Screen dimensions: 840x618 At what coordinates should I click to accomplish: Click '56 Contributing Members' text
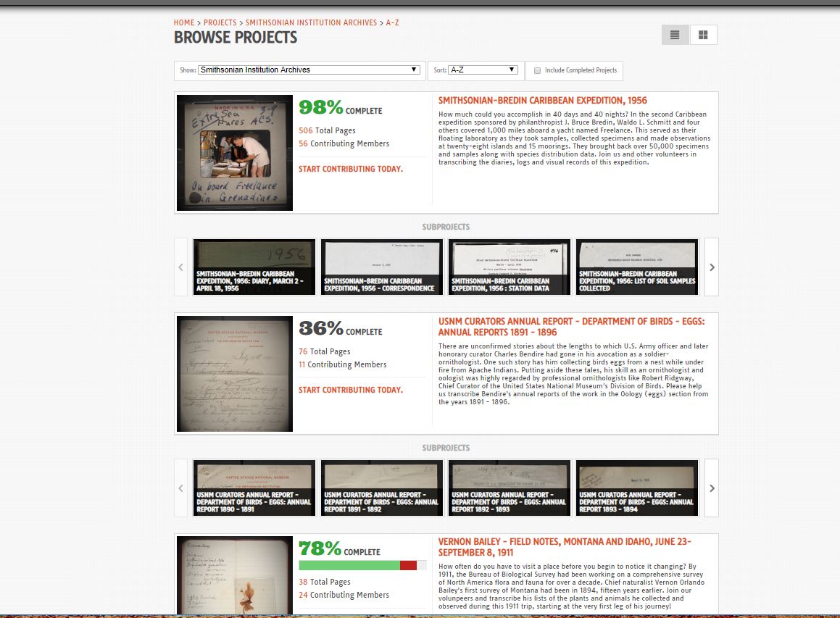[344, 143]
